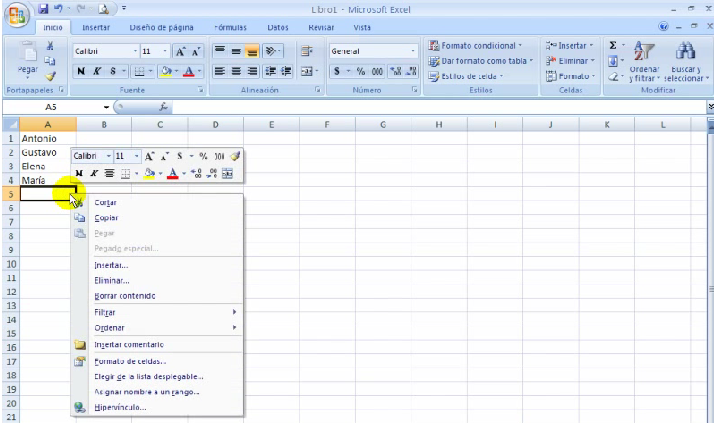Click the Office button logo
The width and height of the screenshot is (714, 423).
(x=17, y=18)
